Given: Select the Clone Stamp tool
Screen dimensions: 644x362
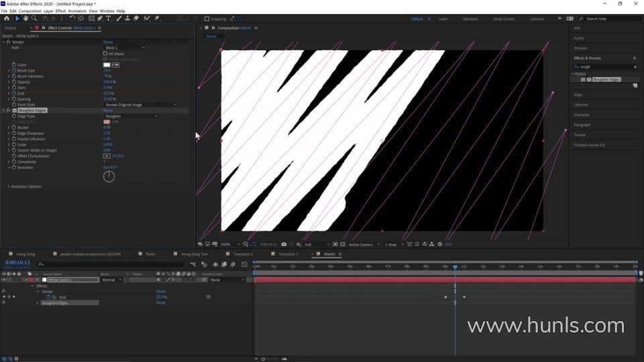Looking at the screenshot, I should tap(127, 19).
